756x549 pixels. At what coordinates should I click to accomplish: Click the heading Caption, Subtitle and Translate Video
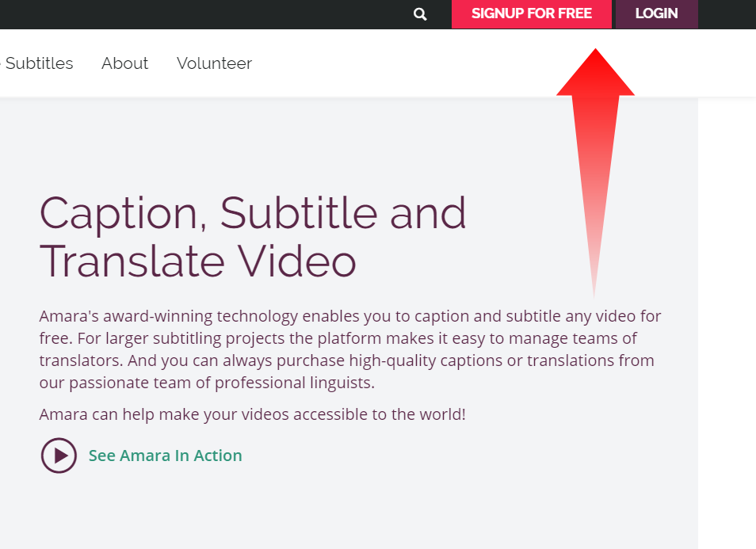click(253, 237)
